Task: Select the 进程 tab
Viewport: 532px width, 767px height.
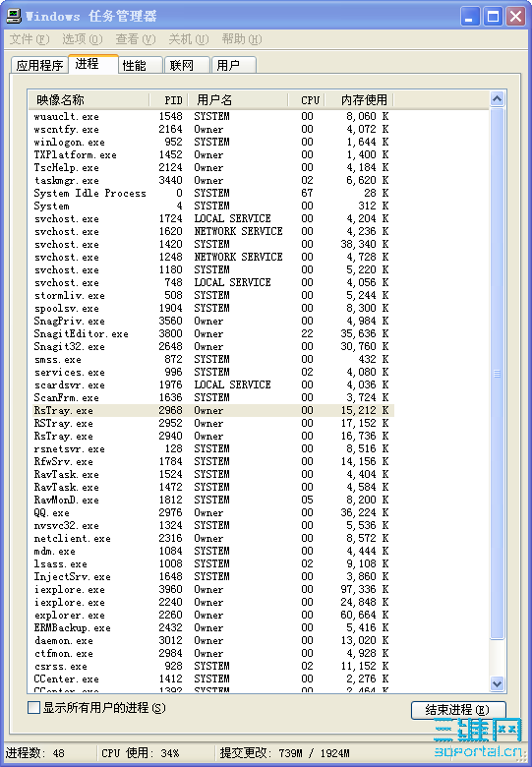Action: coord(93,64)
